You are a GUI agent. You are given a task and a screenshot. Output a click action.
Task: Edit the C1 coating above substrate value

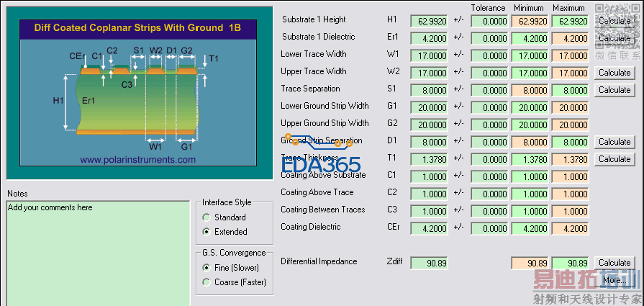tap(429, 176)
